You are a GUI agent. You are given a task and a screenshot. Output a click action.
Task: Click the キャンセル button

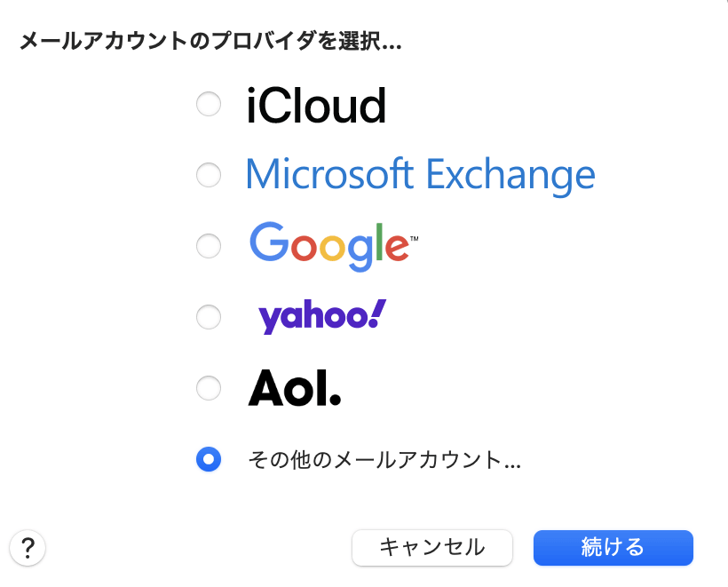432,548
